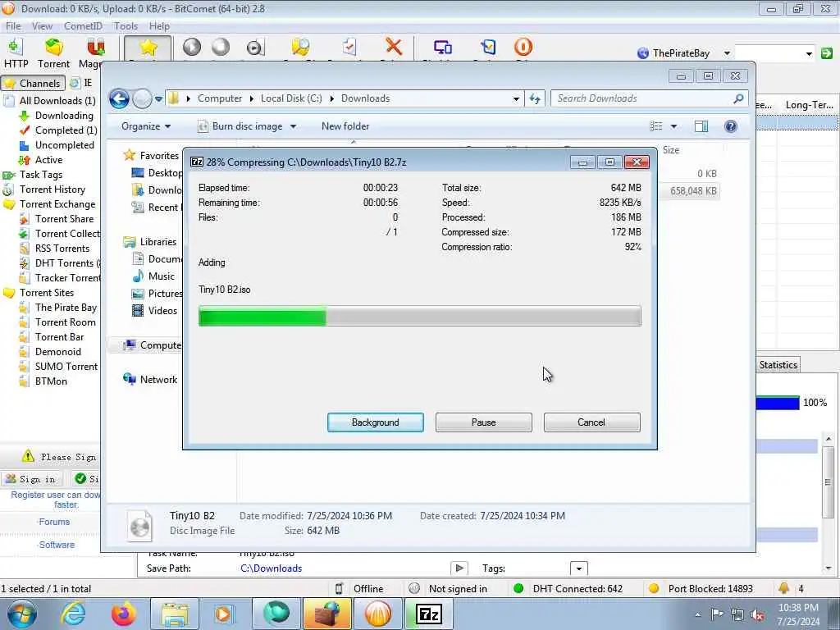Screen dimensions: 840x630
Task: Open RSS Torrents in the sidebar
Action: [x=62, y=249]
